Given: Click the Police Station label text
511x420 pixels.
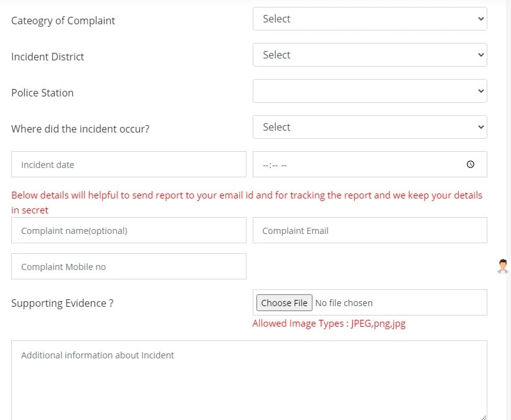Looking at the screenshot, I should [42, 93].
